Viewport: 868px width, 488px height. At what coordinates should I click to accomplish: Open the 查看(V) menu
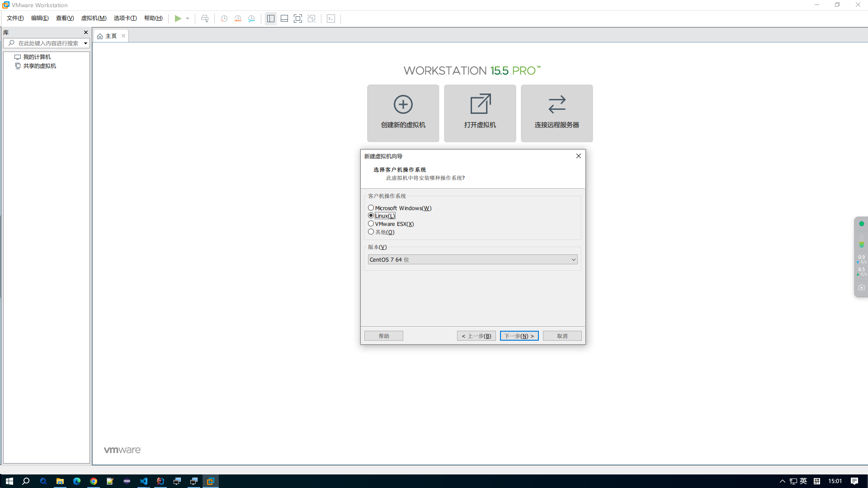65,18
